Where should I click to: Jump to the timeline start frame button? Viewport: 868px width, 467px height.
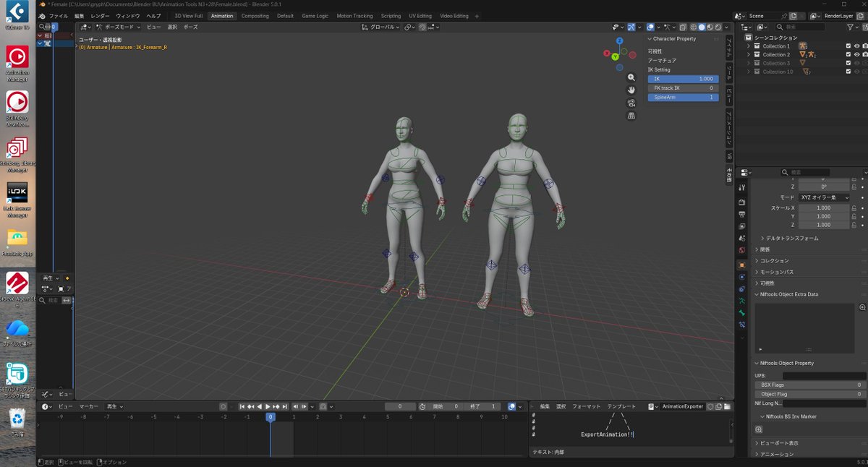point(242,406)
